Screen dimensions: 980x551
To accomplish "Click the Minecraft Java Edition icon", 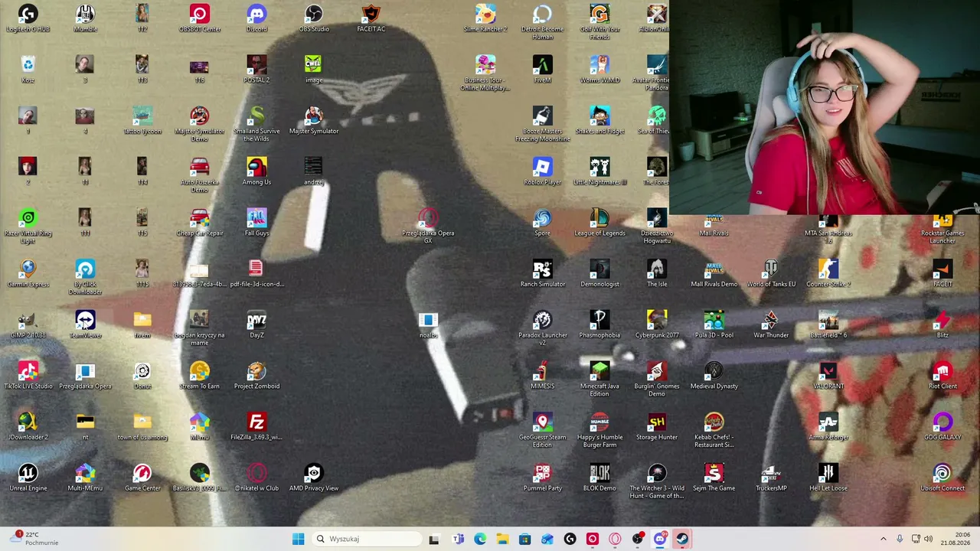I will point(599,380).
